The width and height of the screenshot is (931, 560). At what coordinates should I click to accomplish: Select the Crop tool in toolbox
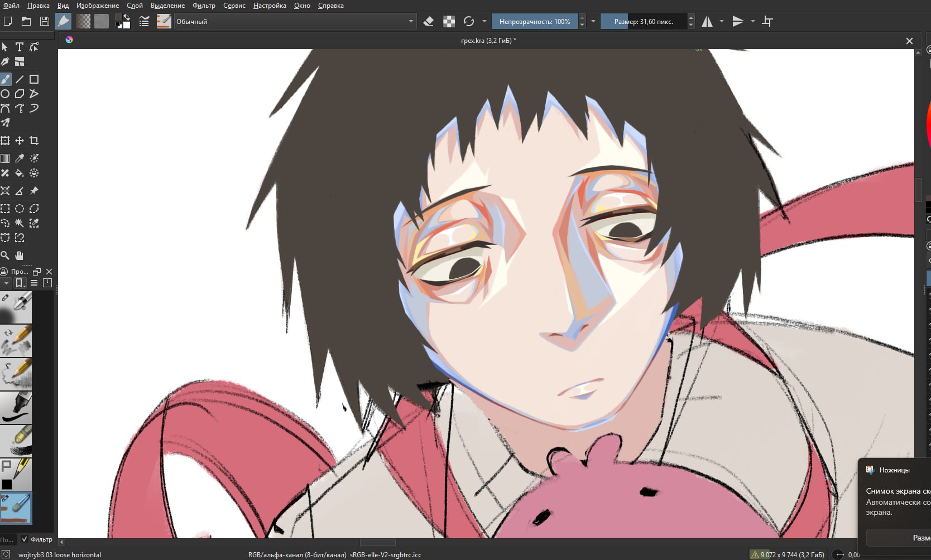(34, 141)
